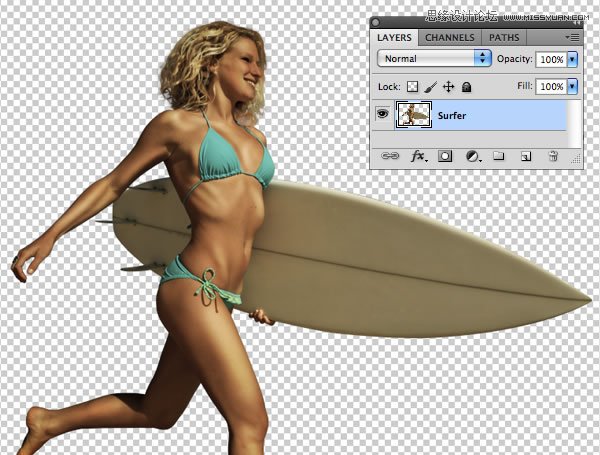
Task: Expand the Opacity slider arrow
Action: pyautogui.click(x=572, y=59)
